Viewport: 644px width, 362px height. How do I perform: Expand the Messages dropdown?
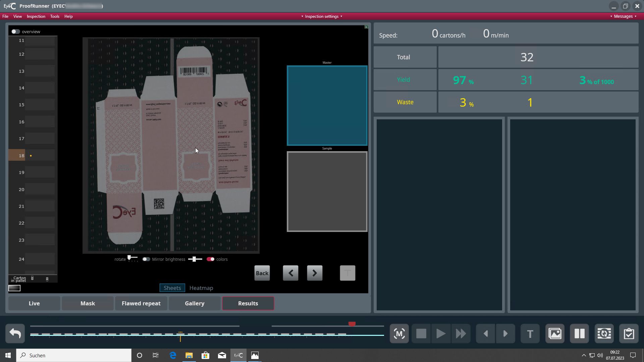click(623, 16)
